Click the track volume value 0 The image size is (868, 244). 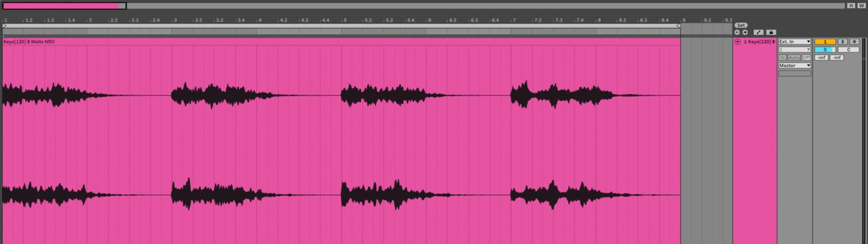click(825, 50)
